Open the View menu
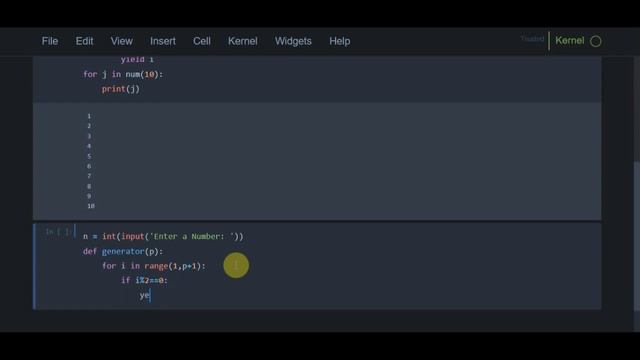Screen dimensions: 640x360 click(121, 41)
